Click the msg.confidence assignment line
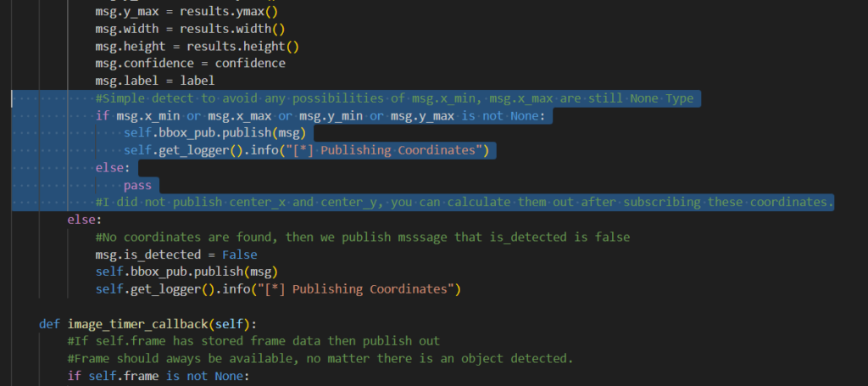 (190, 63)
